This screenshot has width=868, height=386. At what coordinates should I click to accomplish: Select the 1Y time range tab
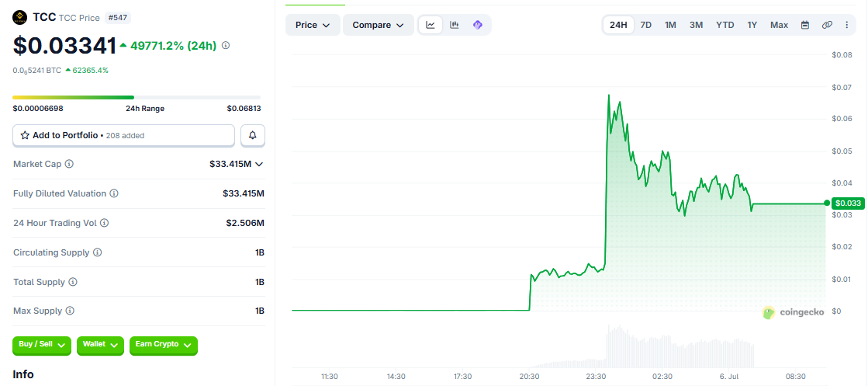click(752, 25)
